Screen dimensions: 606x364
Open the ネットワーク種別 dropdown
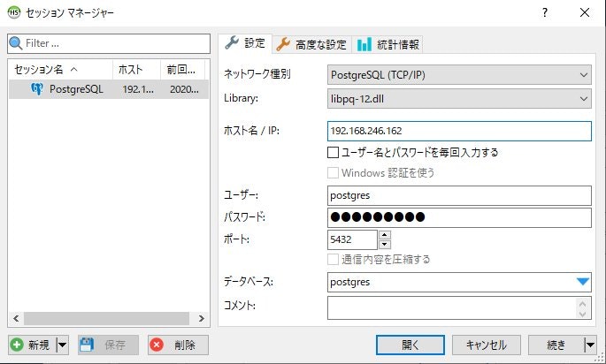459,75
